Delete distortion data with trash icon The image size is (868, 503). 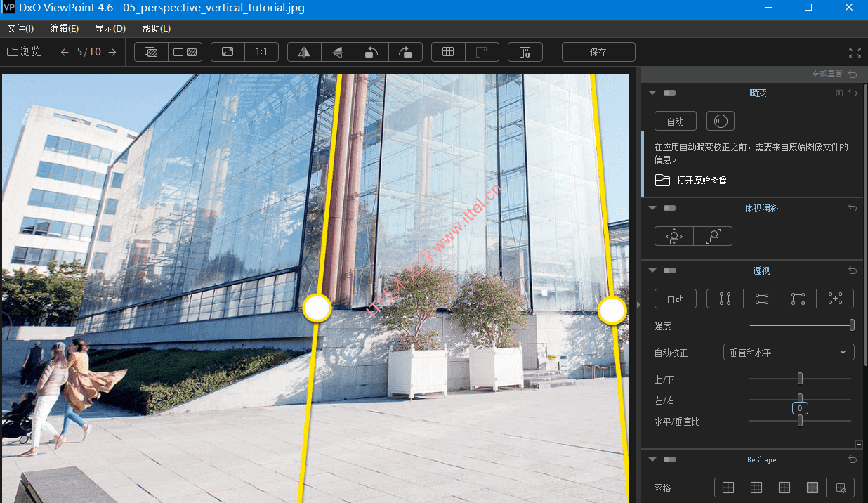pos(839,93)
